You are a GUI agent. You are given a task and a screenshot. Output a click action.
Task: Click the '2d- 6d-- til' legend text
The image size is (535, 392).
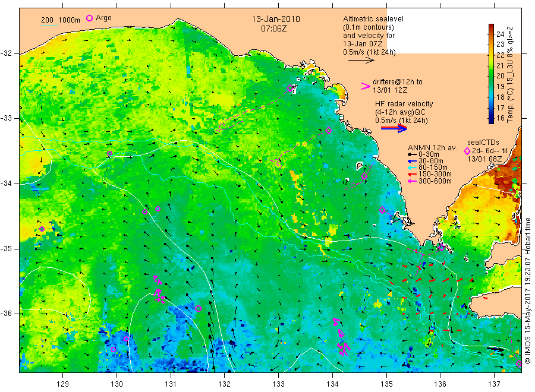pyautogui.click(x=490, y=151)
